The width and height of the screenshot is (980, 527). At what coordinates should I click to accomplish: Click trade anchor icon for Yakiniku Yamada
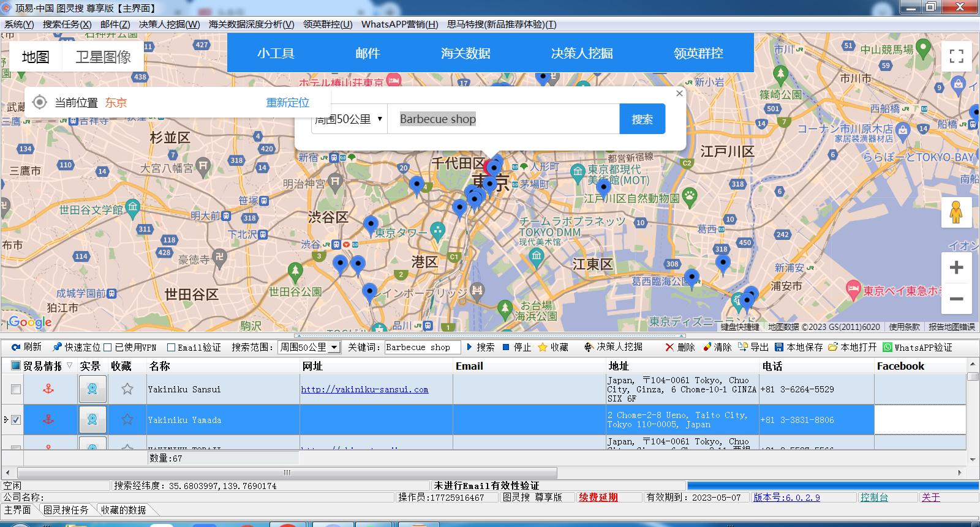point(48,419)
